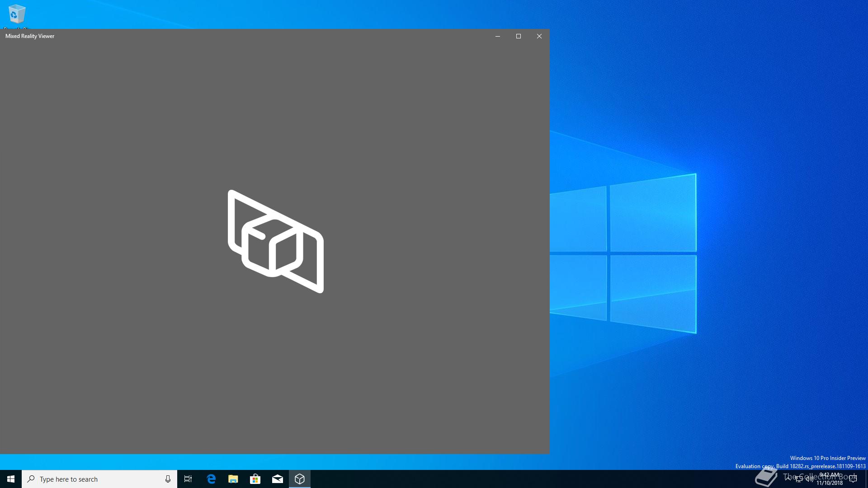
Task: Click the 'Type here to search' box
Action: (x=99, y=479)
